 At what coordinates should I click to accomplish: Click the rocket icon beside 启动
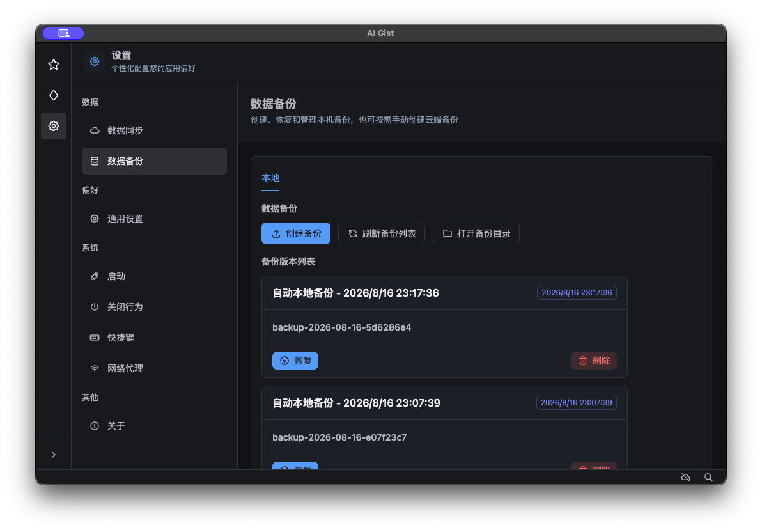point(95,276)
